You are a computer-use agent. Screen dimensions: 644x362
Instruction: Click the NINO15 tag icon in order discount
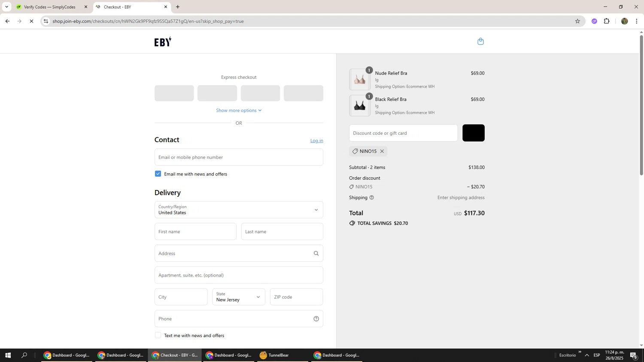pos(352,187)
